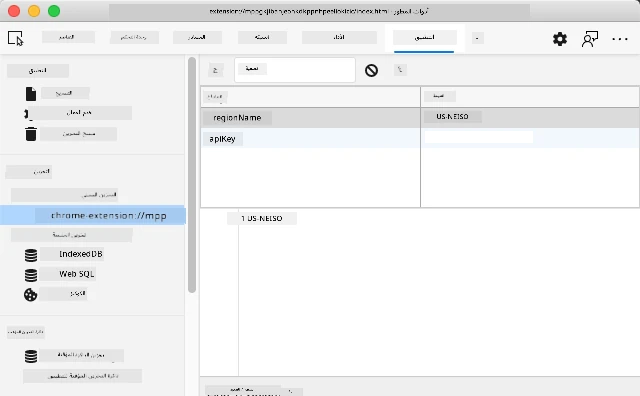This screenshot has width=640, height=396.
Task: Click the window title bar URL text
Action: coord(319,11)
